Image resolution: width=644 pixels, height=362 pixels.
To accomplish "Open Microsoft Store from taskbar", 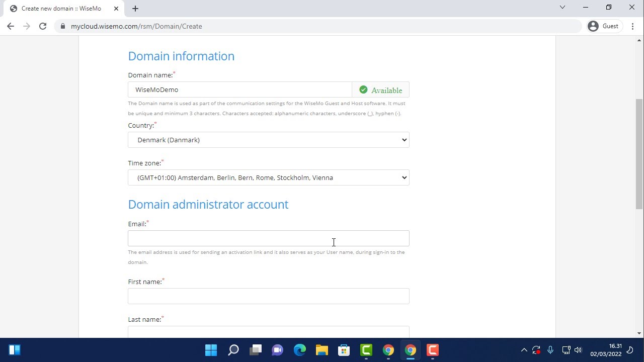I will tap(344, 350).
